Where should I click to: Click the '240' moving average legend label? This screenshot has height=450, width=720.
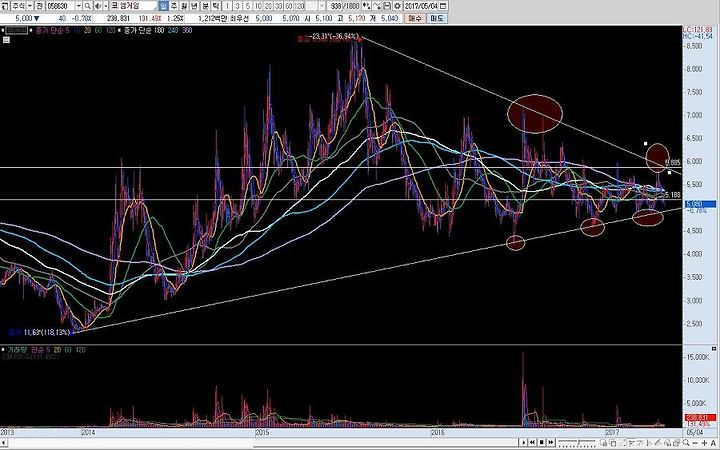click(x=174, y=30)
